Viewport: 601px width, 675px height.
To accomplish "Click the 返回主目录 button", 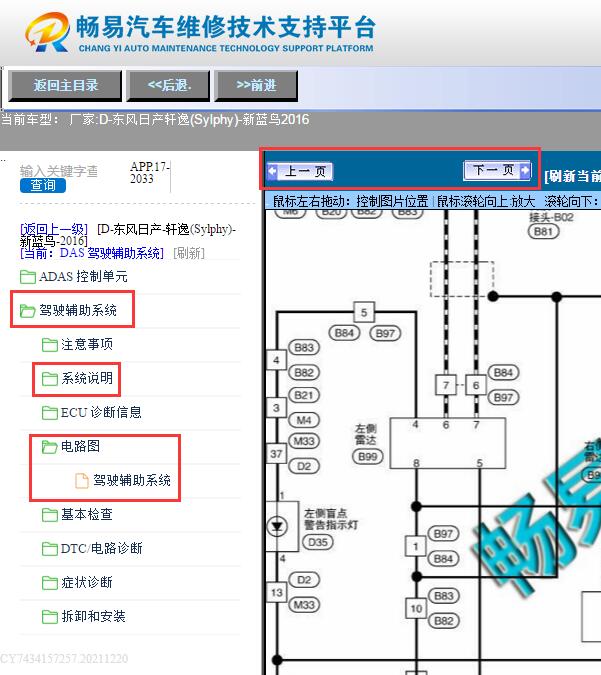I will [x=65, y=86].
